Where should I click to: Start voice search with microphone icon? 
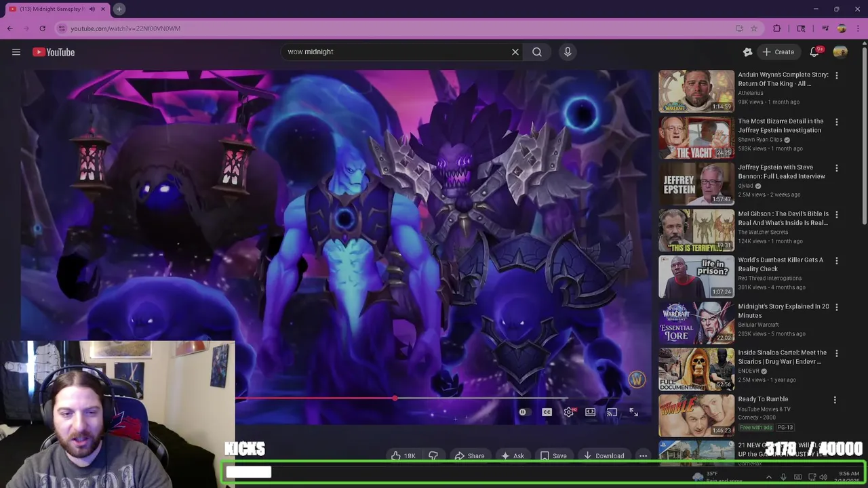pyautogui.click(x=568, y=52)
